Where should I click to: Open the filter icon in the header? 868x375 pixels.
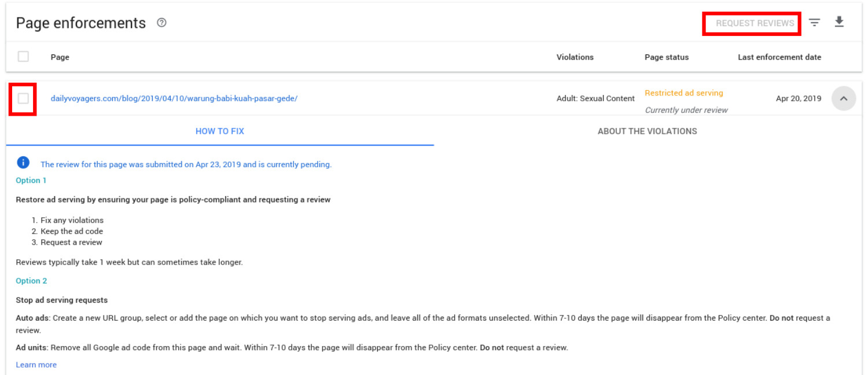815,23
